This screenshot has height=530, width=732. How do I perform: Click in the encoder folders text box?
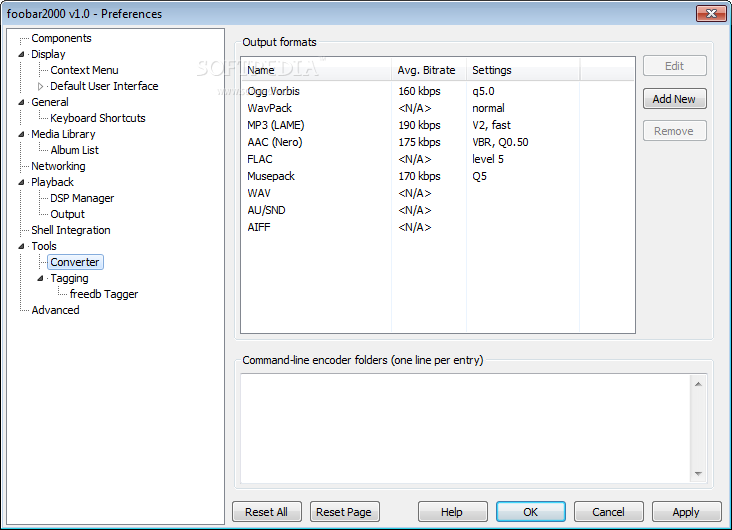(465, 429)
